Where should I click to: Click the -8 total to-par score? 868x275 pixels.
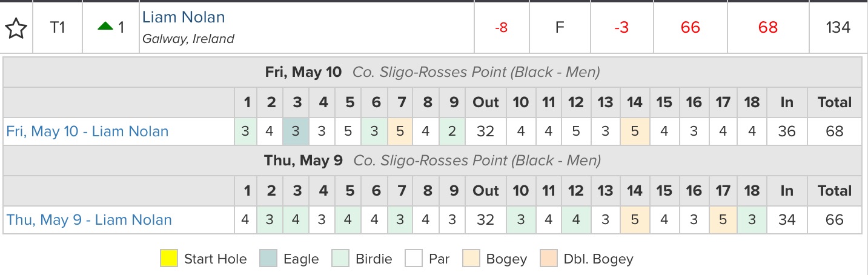pos(501,27)
